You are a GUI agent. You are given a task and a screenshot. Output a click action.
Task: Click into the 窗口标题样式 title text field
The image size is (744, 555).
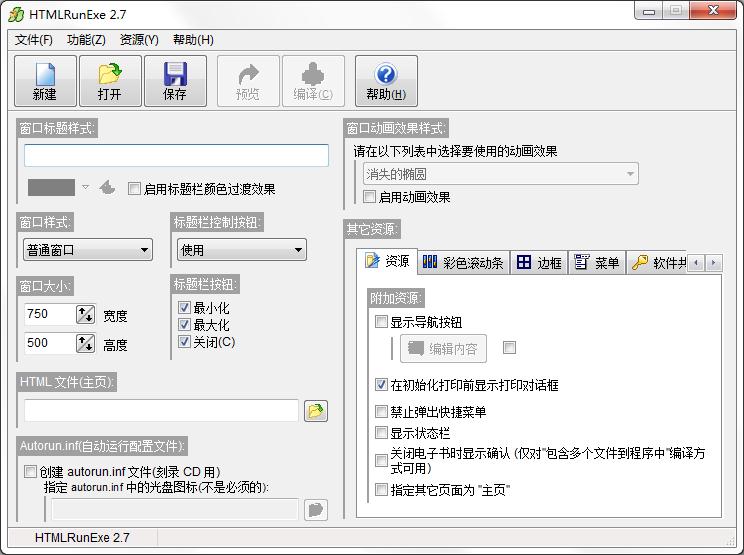(x=176, y=156)
